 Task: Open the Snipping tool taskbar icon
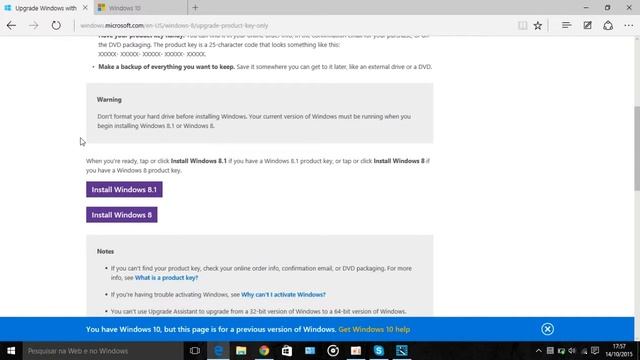tap(402, 351)
